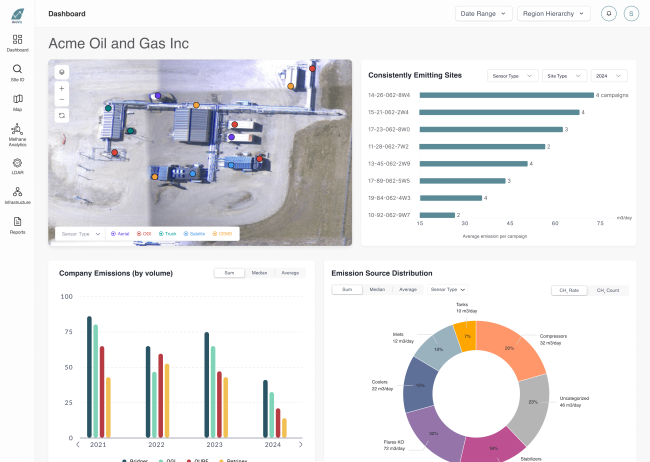Viewport: 650px width, 462px height.
Task: Go to previous years with left chart arrow
Action: coord(78,445)
